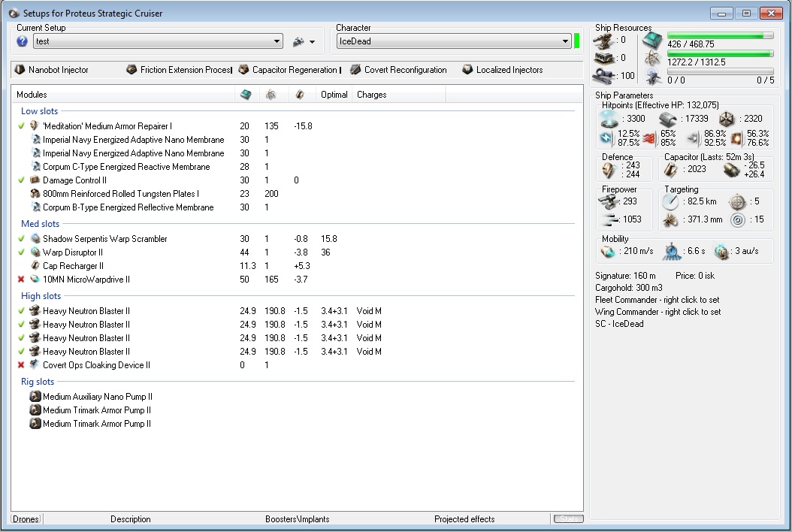Switch to the Projected effects tab
This screenshot has width=792, height=532.
pos(464,519)
